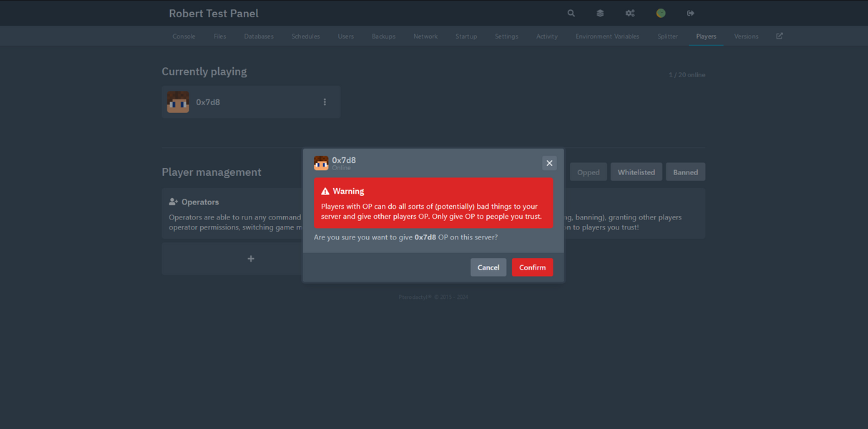The width and height of the screenshot is (868, 429).
Task: Click the green online status indicator
Action: (660, 13)
